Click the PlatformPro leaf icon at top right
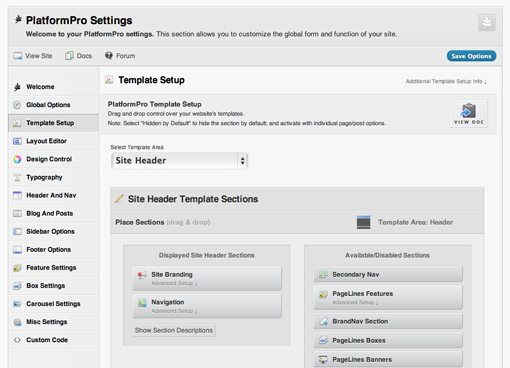Screen dimensions: 510x368 coord(486,22)
